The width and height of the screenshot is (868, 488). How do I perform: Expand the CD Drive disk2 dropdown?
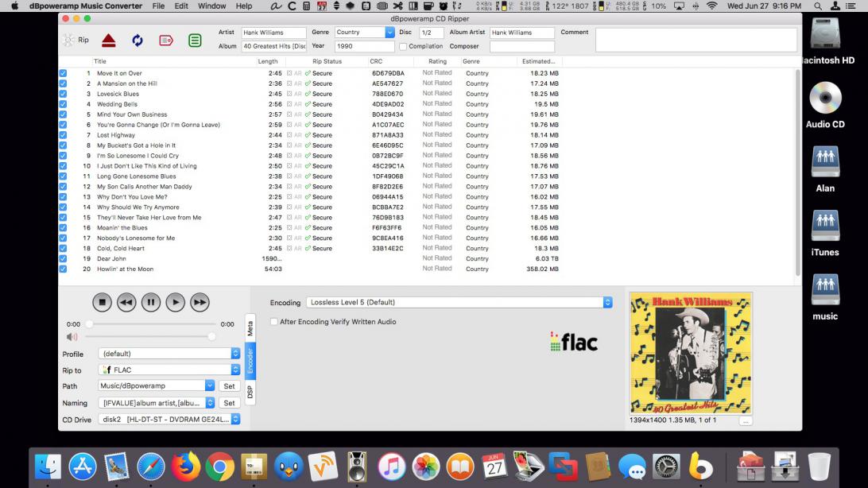[x=169, y=419]
